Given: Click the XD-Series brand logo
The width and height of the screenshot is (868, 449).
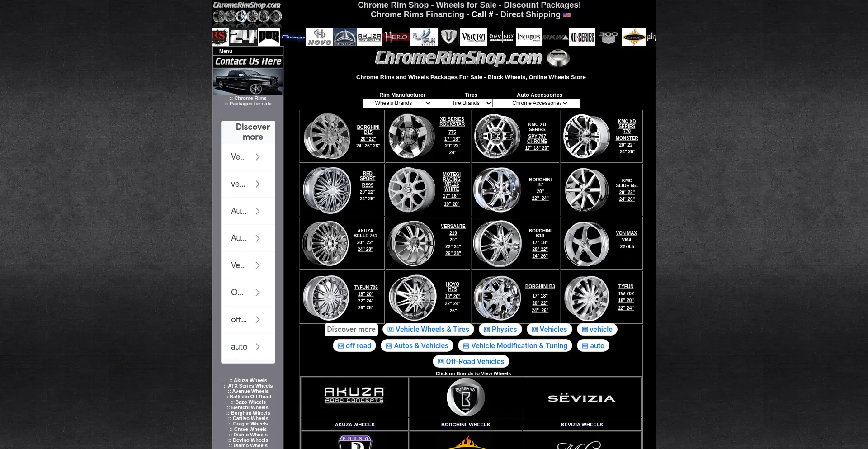Looking at the screenshot, I should tap(582, 37).
